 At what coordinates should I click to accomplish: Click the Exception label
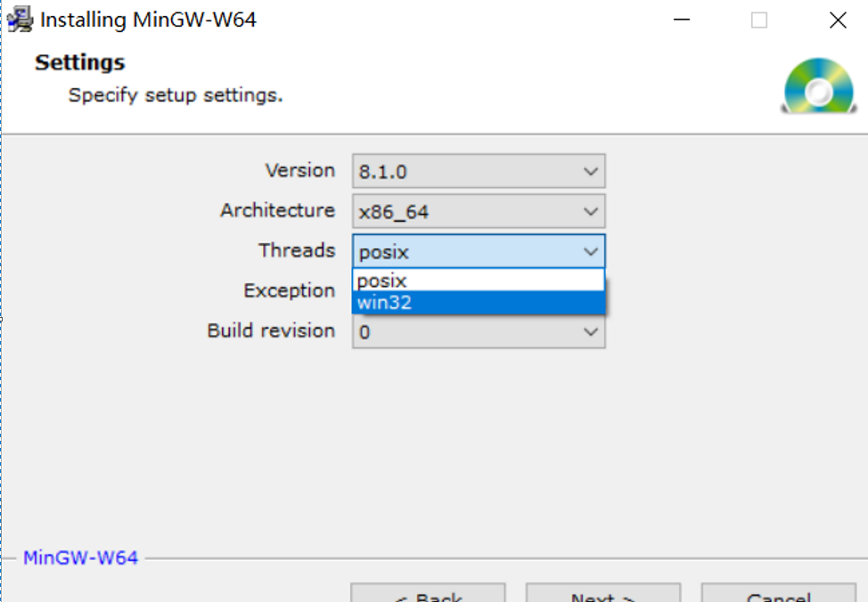289,291
